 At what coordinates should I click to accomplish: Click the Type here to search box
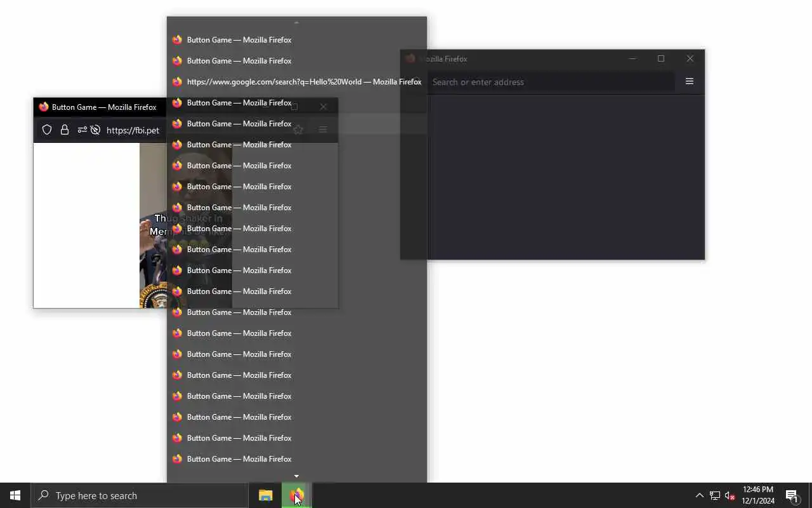tap(140, 495)
